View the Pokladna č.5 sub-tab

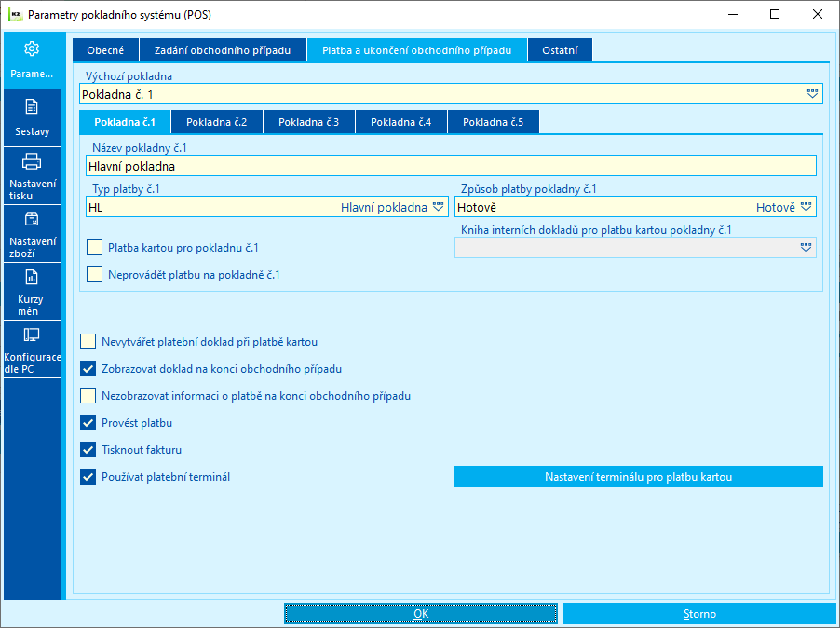[x=493, y=122]
